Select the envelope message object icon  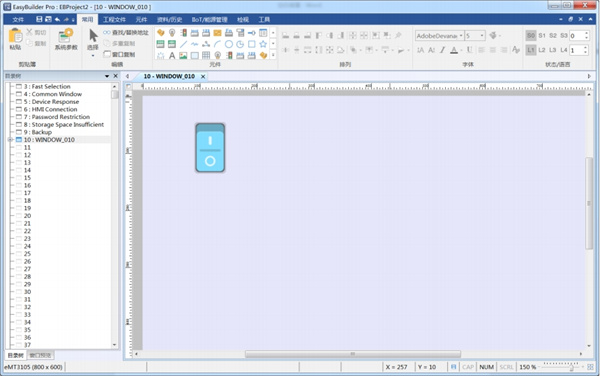coord(217,33)
